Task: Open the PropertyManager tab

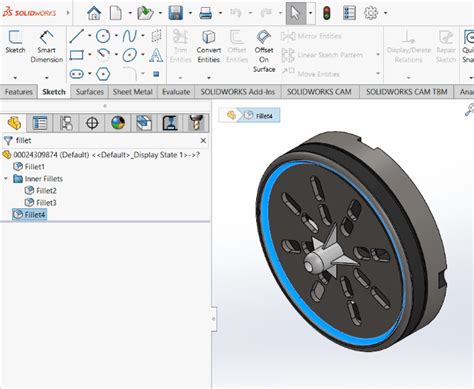Action: [40, 123]
